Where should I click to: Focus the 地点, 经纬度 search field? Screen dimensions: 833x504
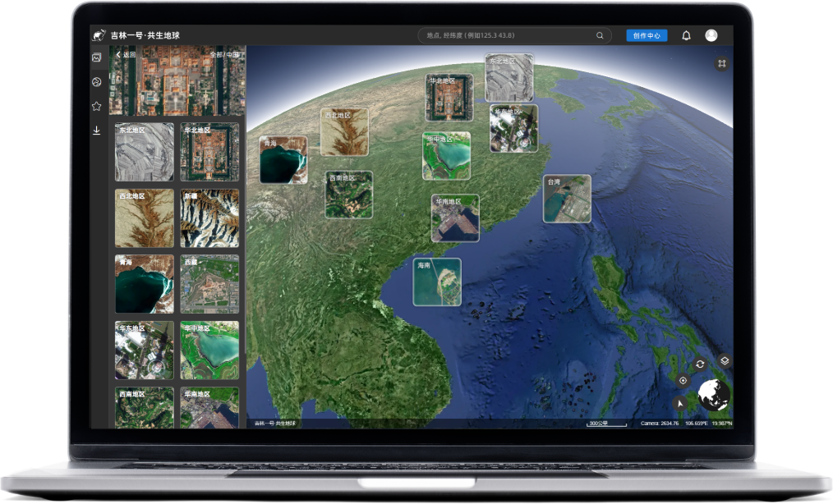pos(514,35)
